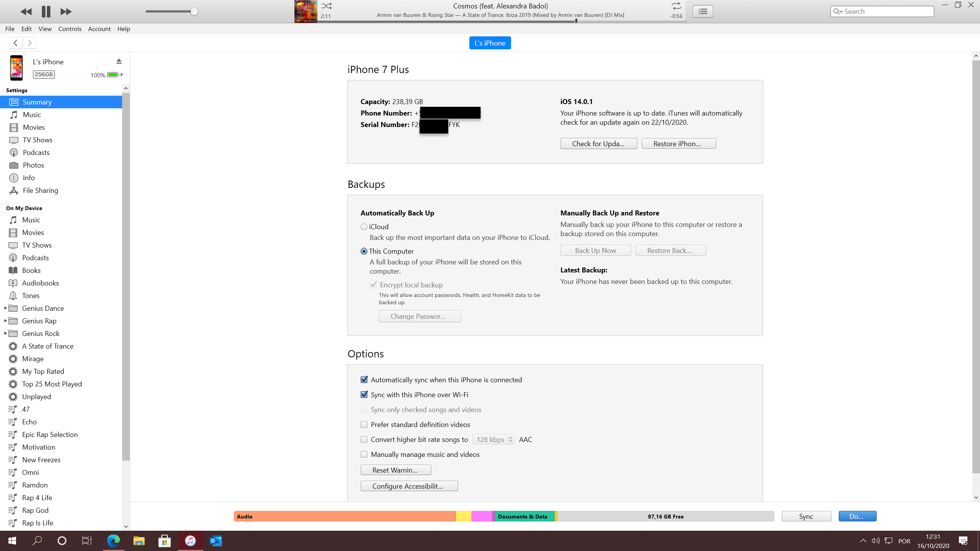Click the back navigation arrow

15,43
